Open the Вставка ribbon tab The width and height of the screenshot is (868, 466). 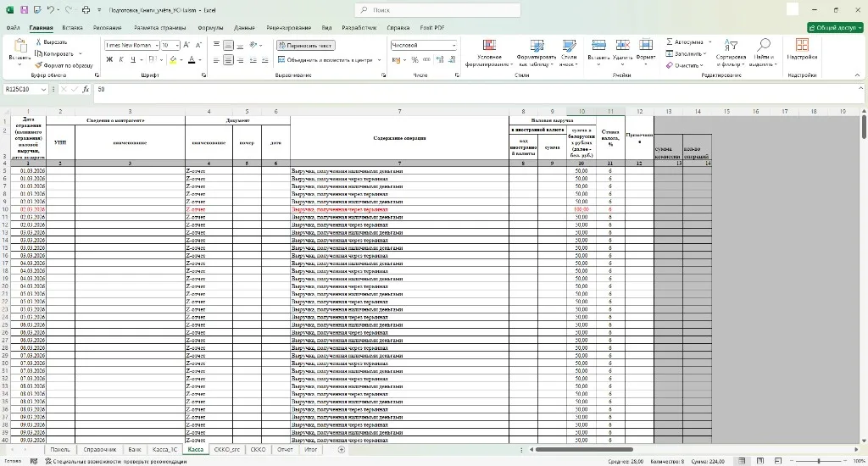tap(73, 28)
